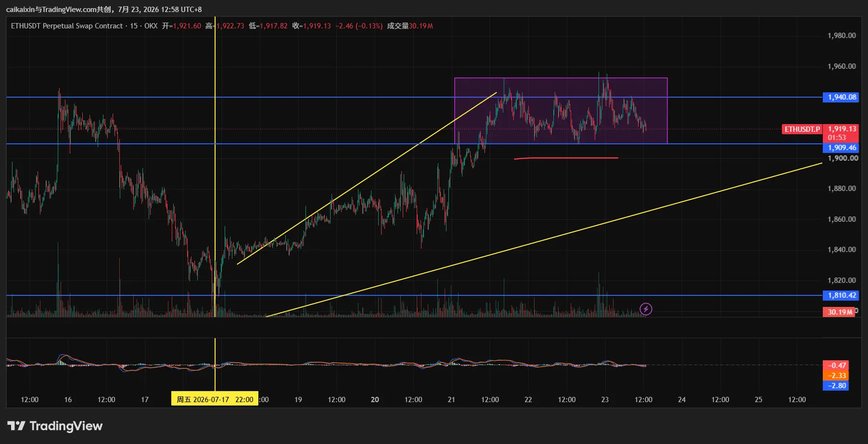
Task: Click the yellow 2026-07-17 22:00 date label
Action: point(215,399)
